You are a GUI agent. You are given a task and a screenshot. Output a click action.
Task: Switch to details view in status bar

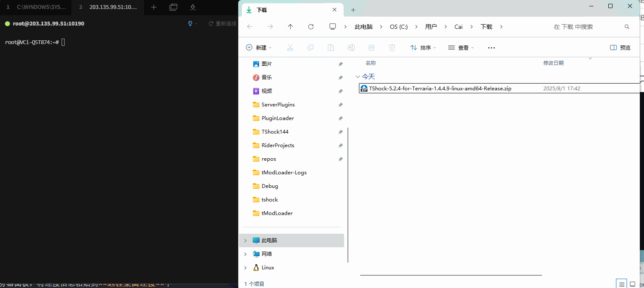tap(622, 284)
